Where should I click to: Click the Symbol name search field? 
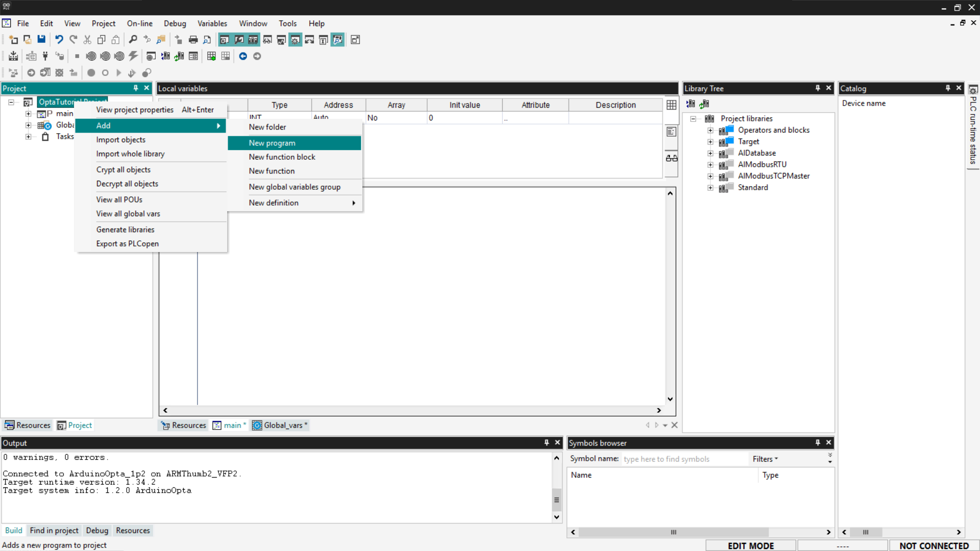[x=684, y=459]
